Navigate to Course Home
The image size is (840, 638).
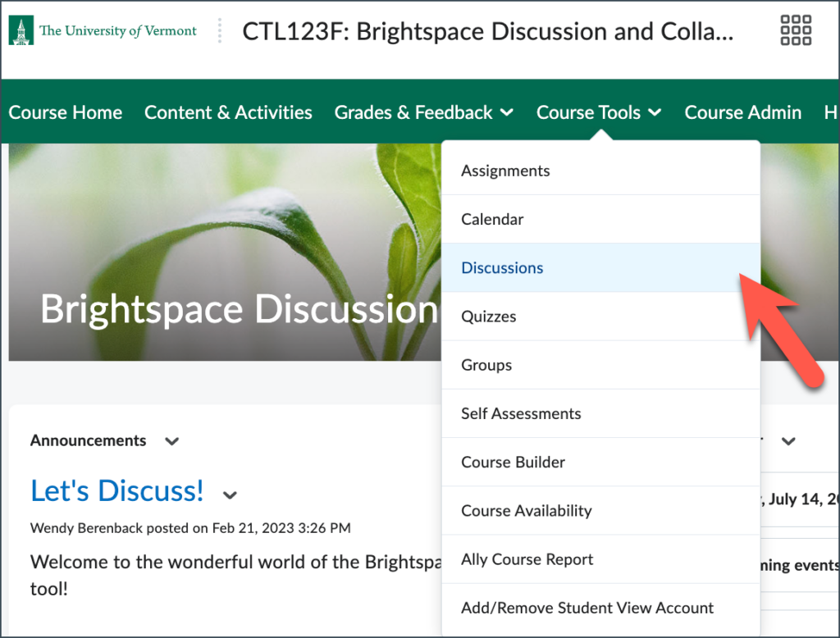tap(65, 112)
